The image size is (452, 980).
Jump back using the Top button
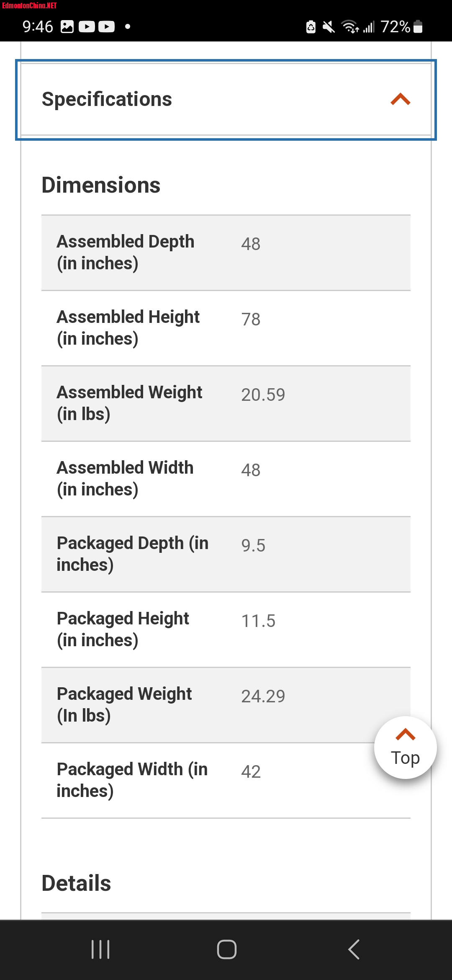coord(405,748)
